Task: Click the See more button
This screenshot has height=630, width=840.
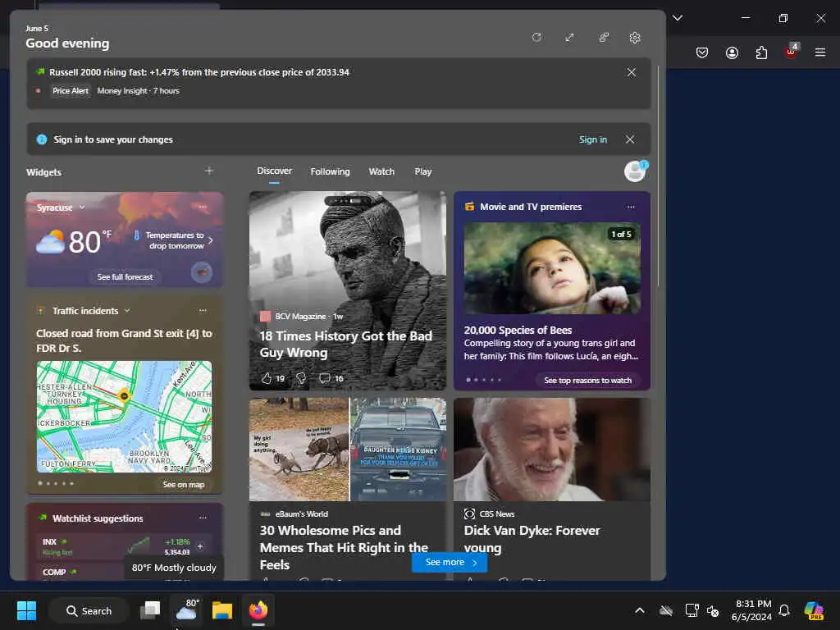Action: [450, 562]
